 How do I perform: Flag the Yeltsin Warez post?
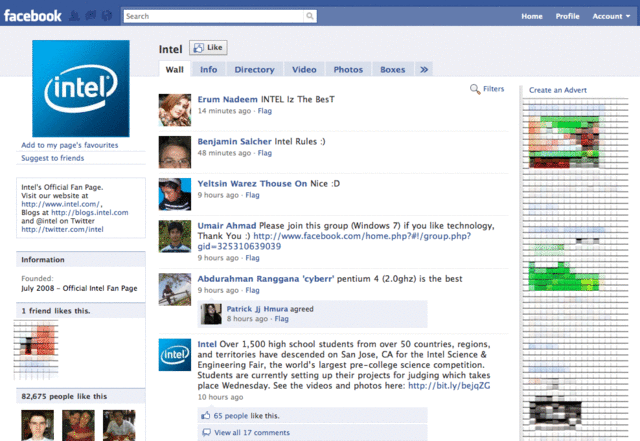click(x=252, y=195)
